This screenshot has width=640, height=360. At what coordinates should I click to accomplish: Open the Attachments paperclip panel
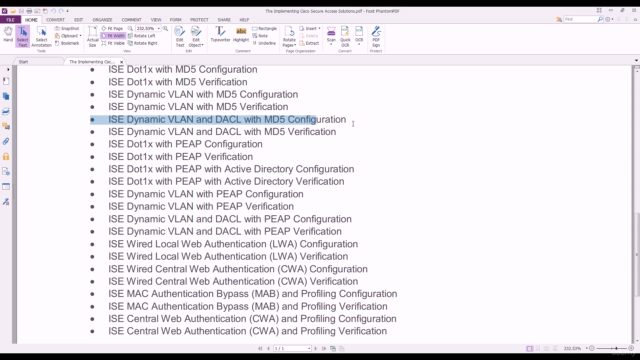coord(6,141)
